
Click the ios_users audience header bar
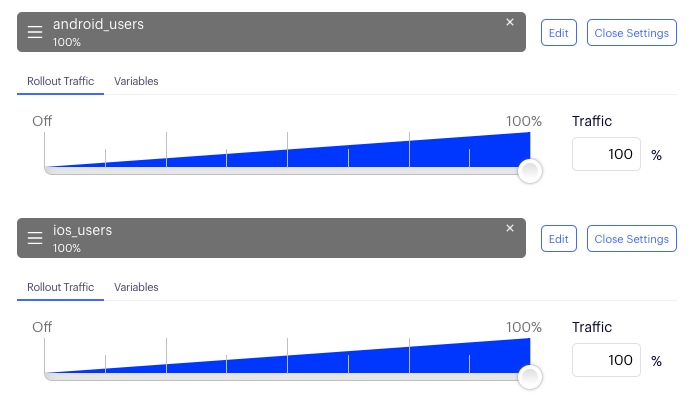[271, 238]
